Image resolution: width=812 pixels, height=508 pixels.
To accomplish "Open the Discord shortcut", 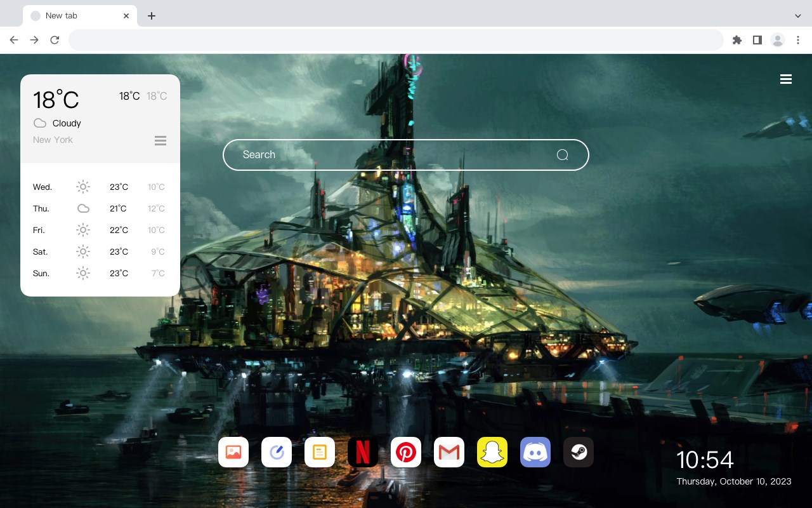I will 535,452.
